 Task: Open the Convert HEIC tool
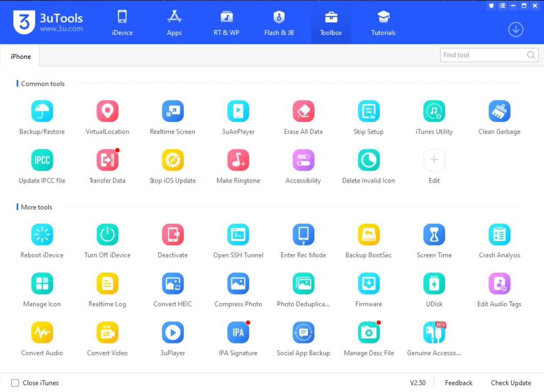172,284
